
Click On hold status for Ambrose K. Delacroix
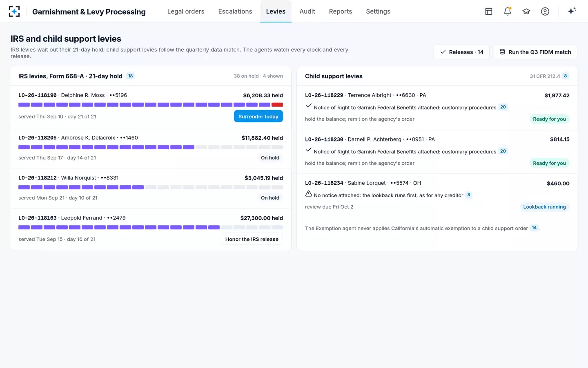(270, 158)
